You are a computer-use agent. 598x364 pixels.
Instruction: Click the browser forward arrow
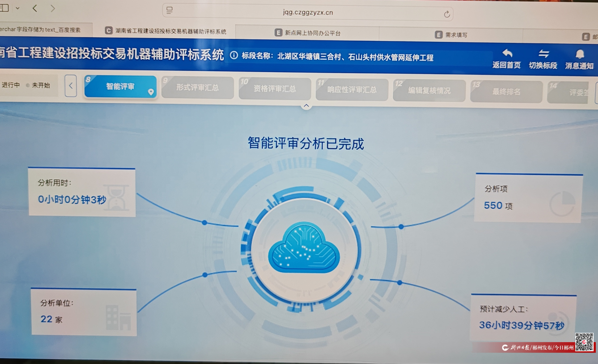point(53,9)
